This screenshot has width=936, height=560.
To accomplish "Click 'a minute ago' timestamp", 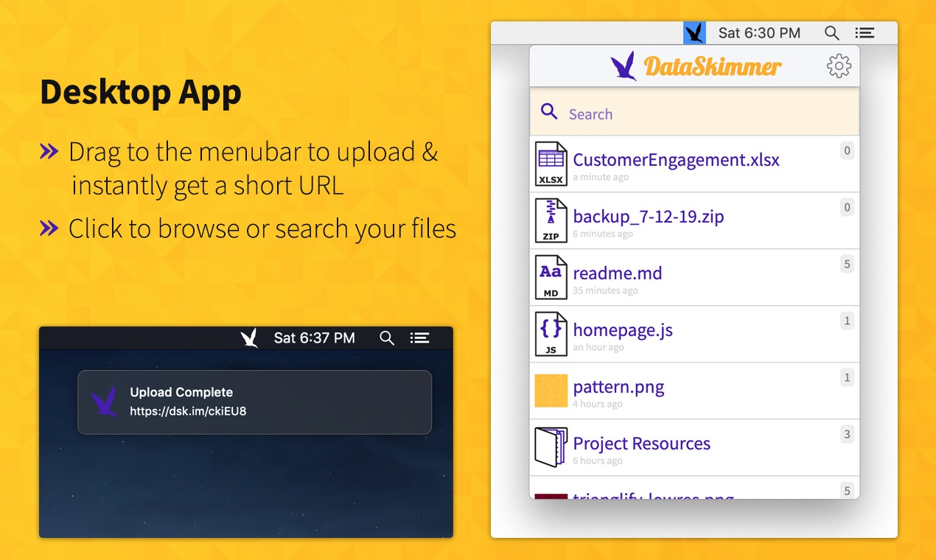I will [601, 178].
